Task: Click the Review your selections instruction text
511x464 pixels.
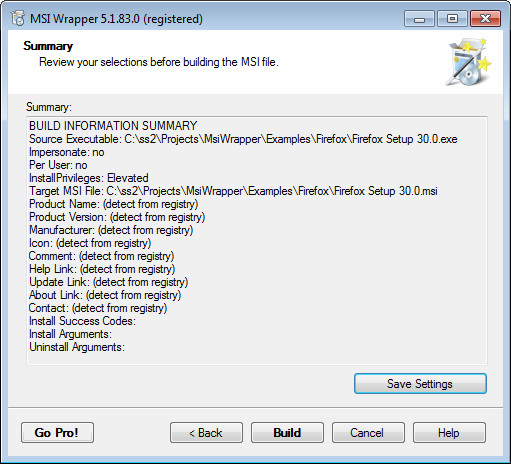Action: pyautogui.click(x=159, y=62)
